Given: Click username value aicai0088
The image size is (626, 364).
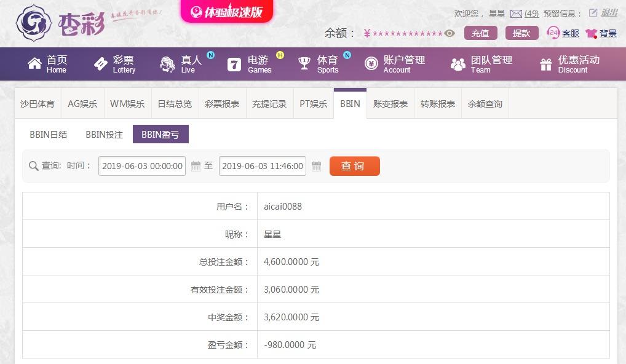Looking at the screenshot, I should coord(283,207).
